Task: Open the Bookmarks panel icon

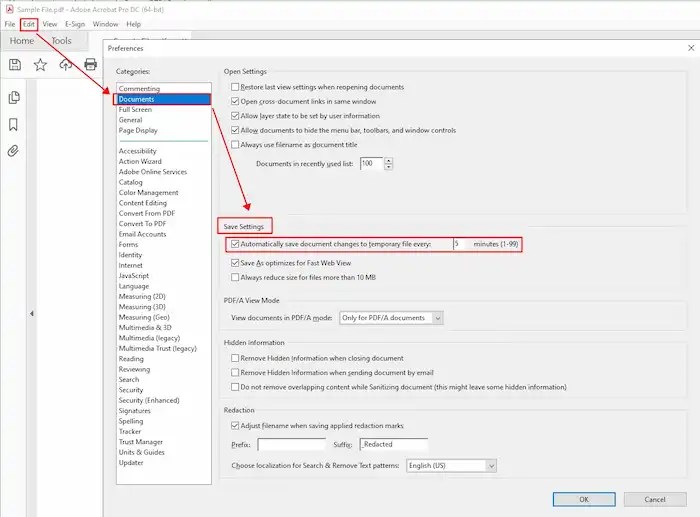Action: click(13, 125)
